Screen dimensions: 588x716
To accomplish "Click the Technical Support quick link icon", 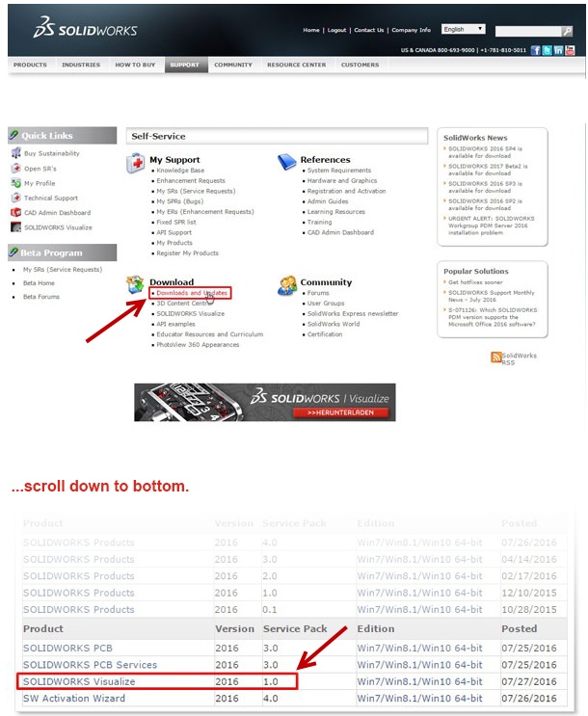I will pos(16,198).
